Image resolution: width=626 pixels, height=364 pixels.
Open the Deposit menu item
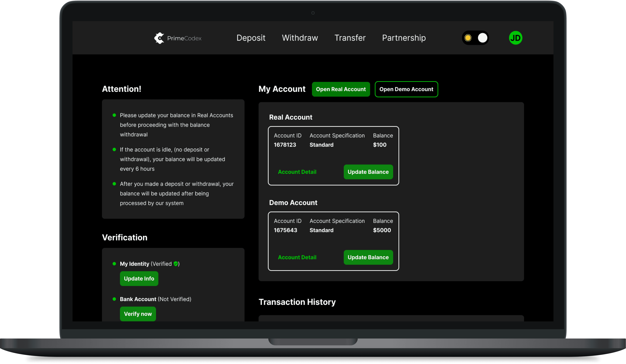pyautogui.click(x=251, y=38)
